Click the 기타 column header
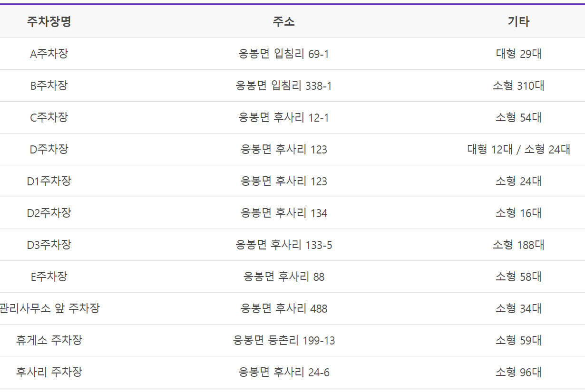The height and width of the screenshot is (392, 585). pyautogui.click(x=518, y=21)
